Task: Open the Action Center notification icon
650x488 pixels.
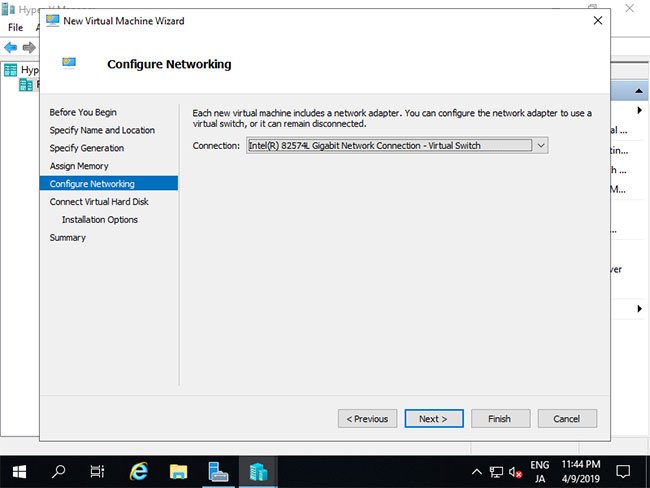Action: (x=623, y=472)
